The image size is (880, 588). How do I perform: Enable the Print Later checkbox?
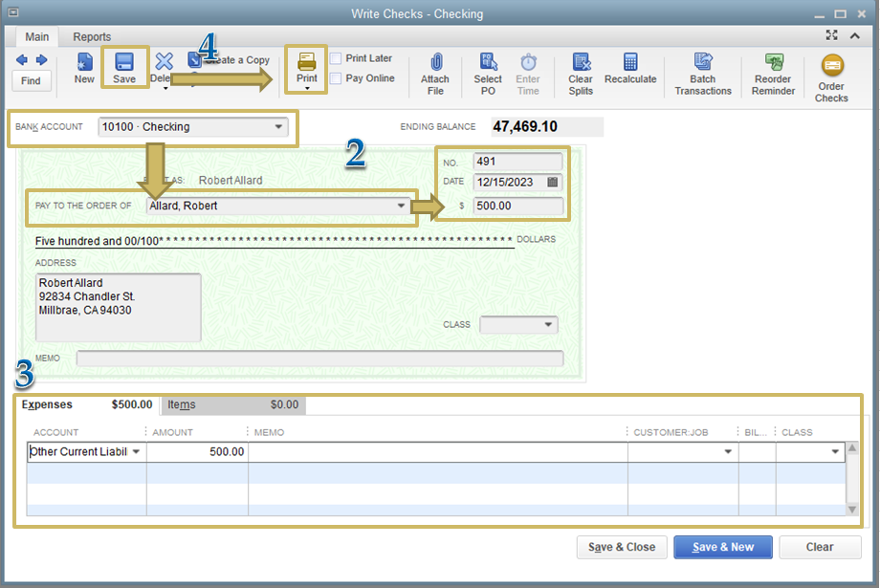pos(336,57)
